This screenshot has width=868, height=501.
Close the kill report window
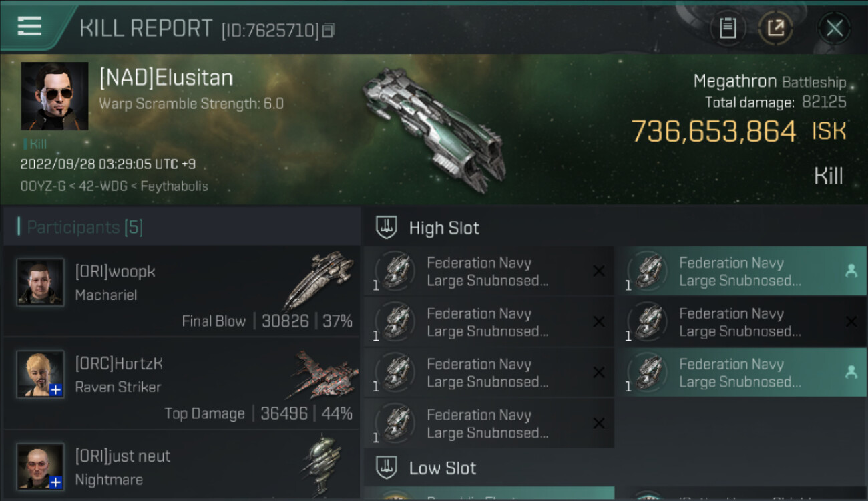tap(834, 29)
